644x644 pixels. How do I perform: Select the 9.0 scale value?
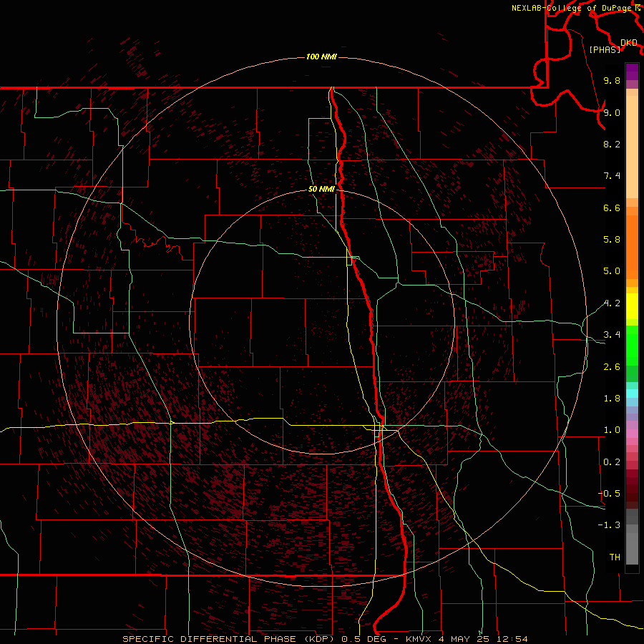[612, 112]
